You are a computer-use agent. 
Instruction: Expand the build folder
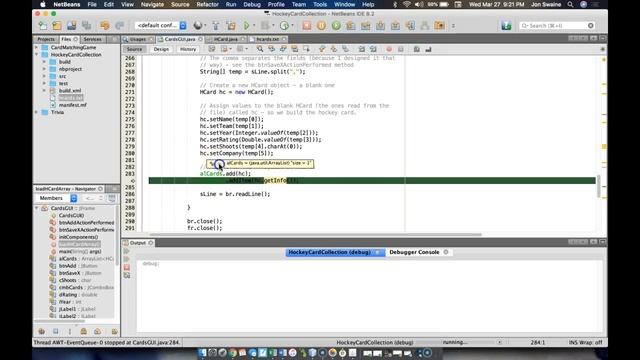44,62
